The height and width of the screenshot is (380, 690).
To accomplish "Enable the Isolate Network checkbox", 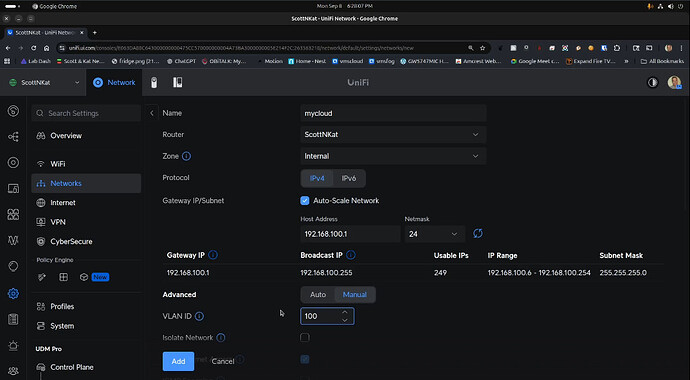I will point(305,337).
